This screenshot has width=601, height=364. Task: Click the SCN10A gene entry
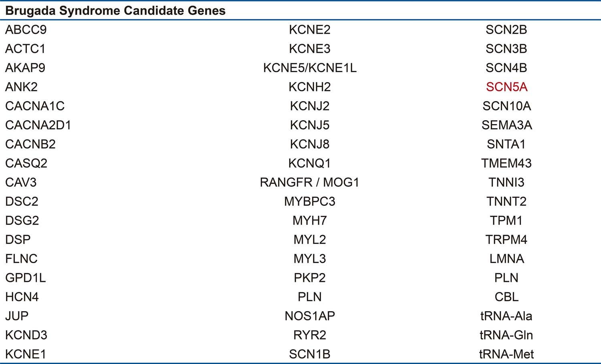[506, 106]
